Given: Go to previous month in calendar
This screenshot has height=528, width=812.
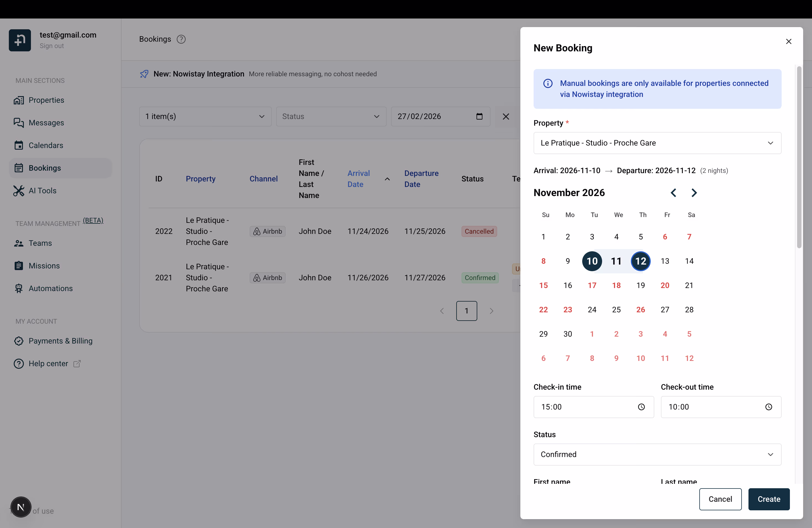Looking at the screenshot, I should click(673, 193).
